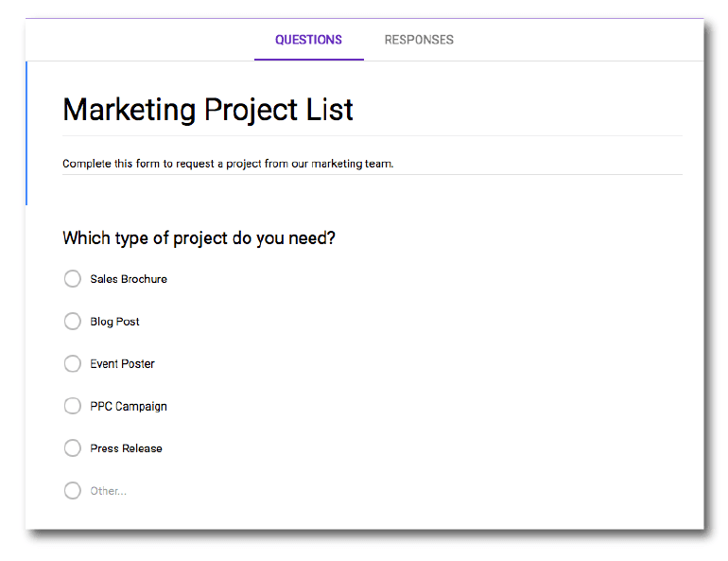The image size is (728, 561).
Task: Pick the Event Poster radio option
Action: pos(73,363)
